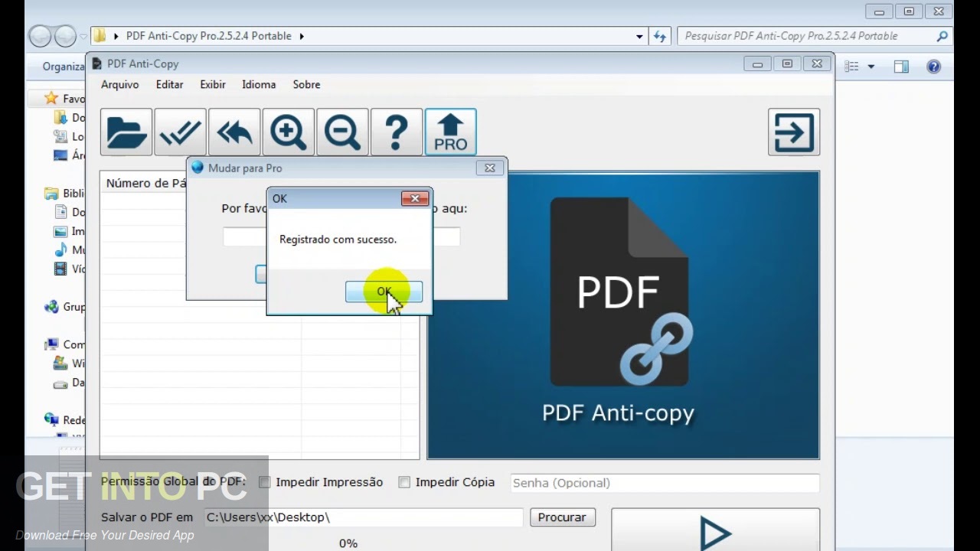Viewport: 980px width, 551px height.
Task: Open the Editar menu
Action: click(x=169, y=84)
